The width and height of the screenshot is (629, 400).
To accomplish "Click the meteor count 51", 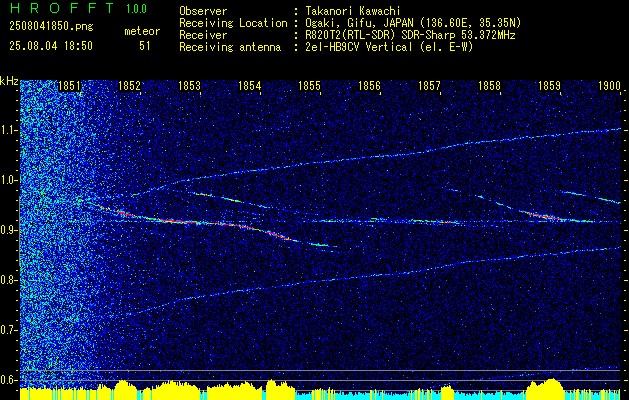I will pyautogui.click(x=145, y=46).
